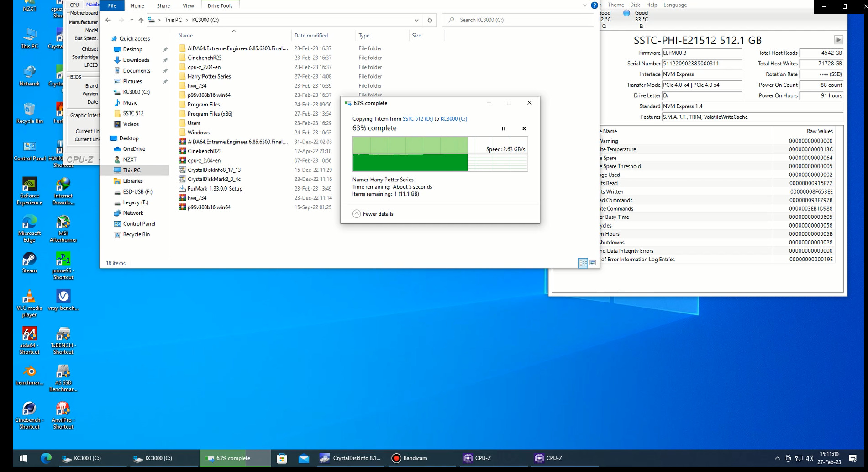Open the KC3000 (C:) destination link

[453, 119]
